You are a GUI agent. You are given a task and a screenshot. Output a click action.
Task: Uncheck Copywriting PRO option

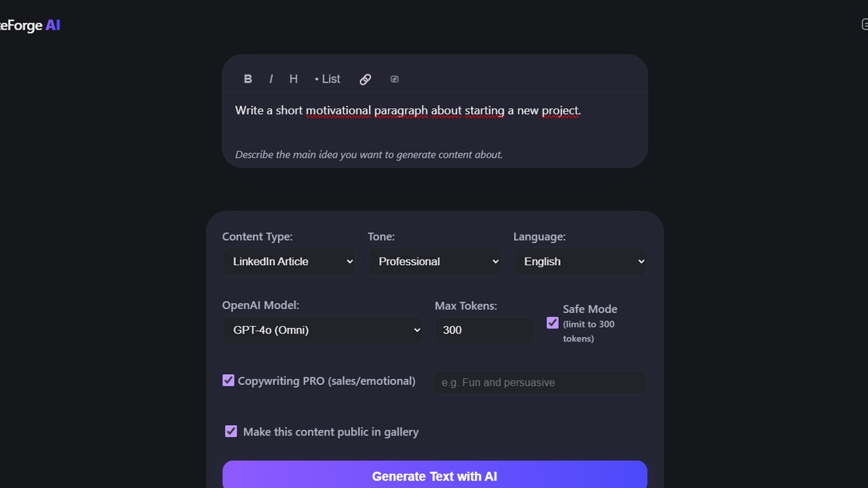tap(228, 380)
